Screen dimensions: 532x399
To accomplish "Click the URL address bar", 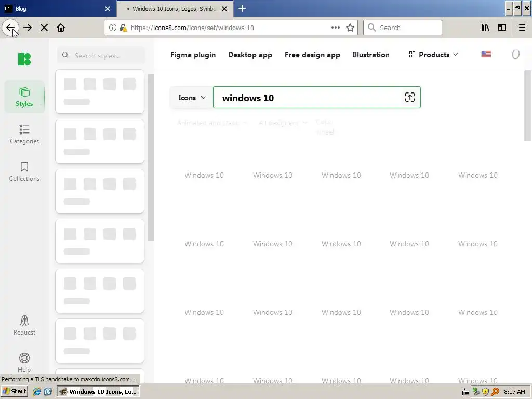I will pos(231,28).
